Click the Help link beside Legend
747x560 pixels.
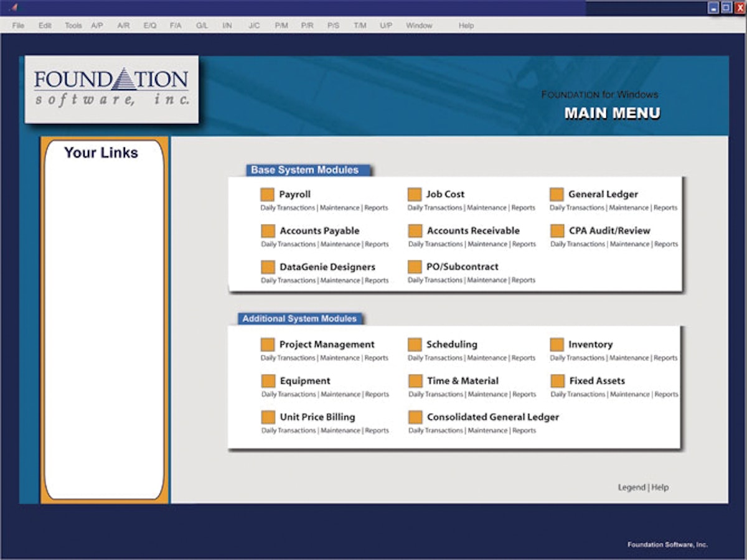660,487
